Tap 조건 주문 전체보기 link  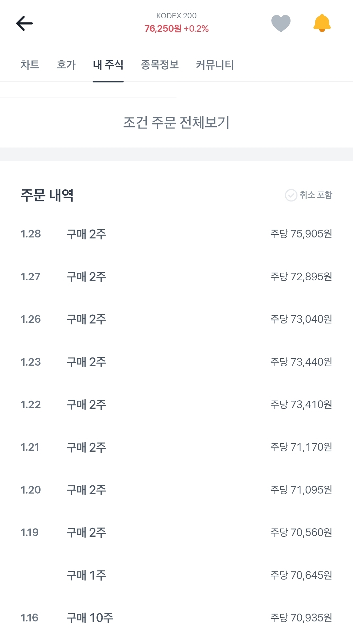coord(176,123)
